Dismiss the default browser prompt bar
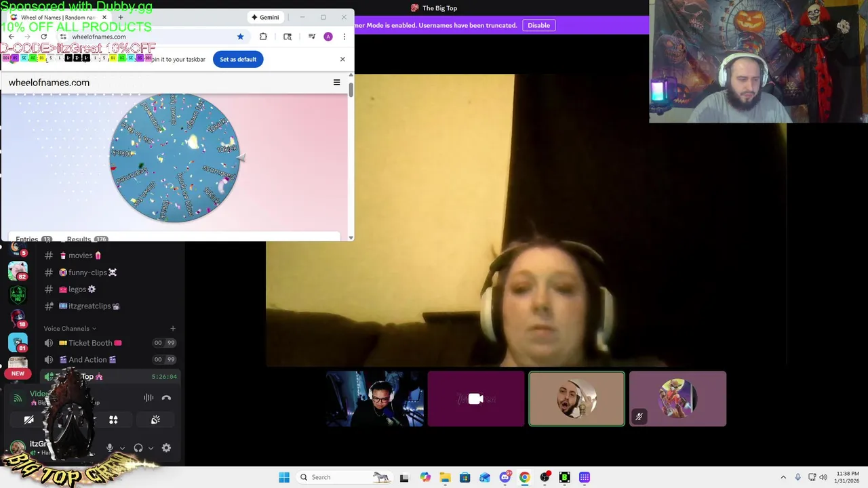This screenshot has height=488, width=868. point(342,59)
